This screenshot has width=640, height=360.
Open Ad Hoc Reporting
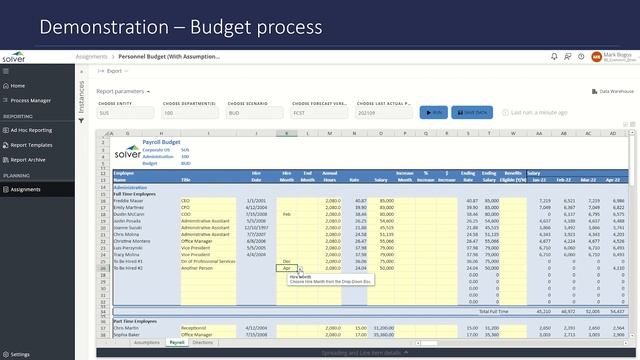click(x=27, y=130)
